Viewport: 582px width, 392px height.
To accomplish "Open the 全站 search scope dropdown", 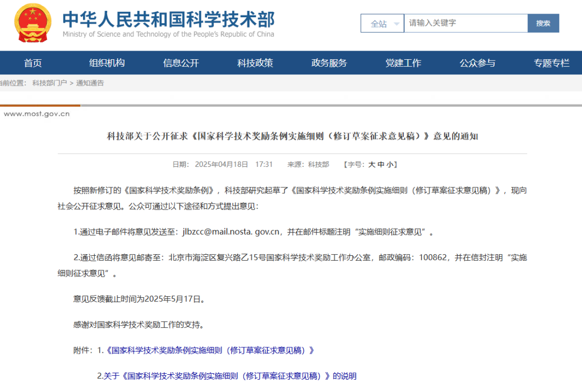I will (x=382, y=23).
